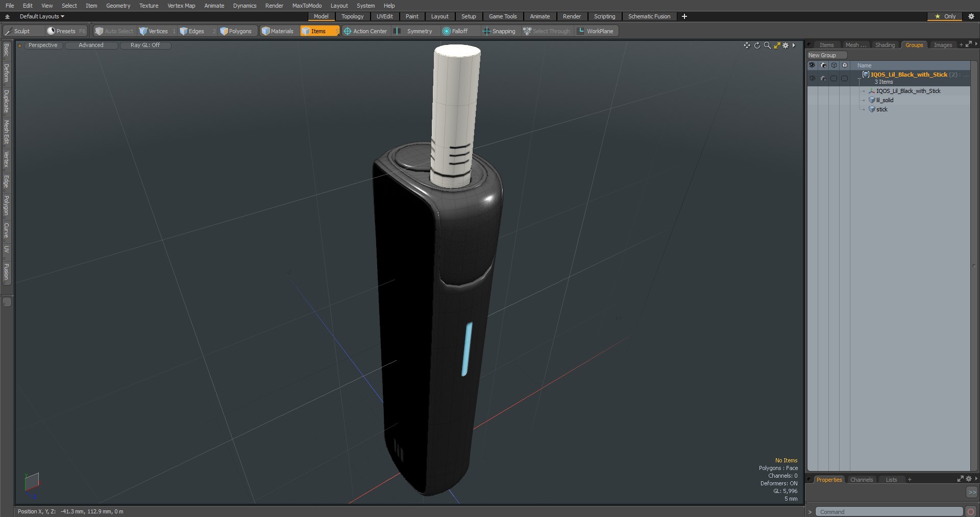980x517 pixels.
Task: Check the second box of the IQOS group row
Action: pyautogui.click(x=844, y=78)
